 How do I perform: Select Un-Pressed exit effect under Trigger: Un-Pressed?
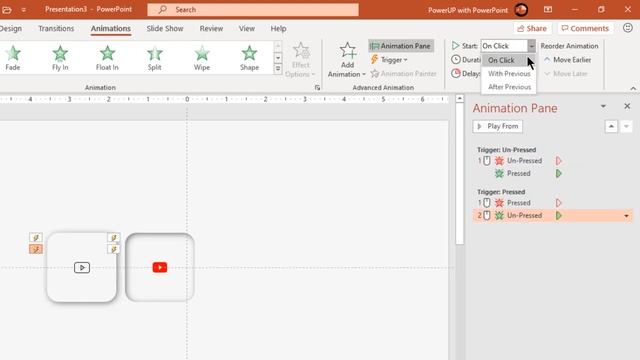[524, 161]
